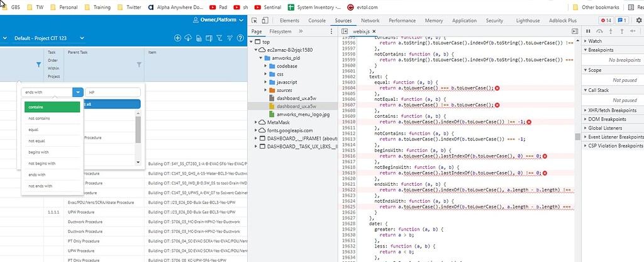Open the Twitter bookmarks folder
The image size is (644, 262).
(129, 7)
